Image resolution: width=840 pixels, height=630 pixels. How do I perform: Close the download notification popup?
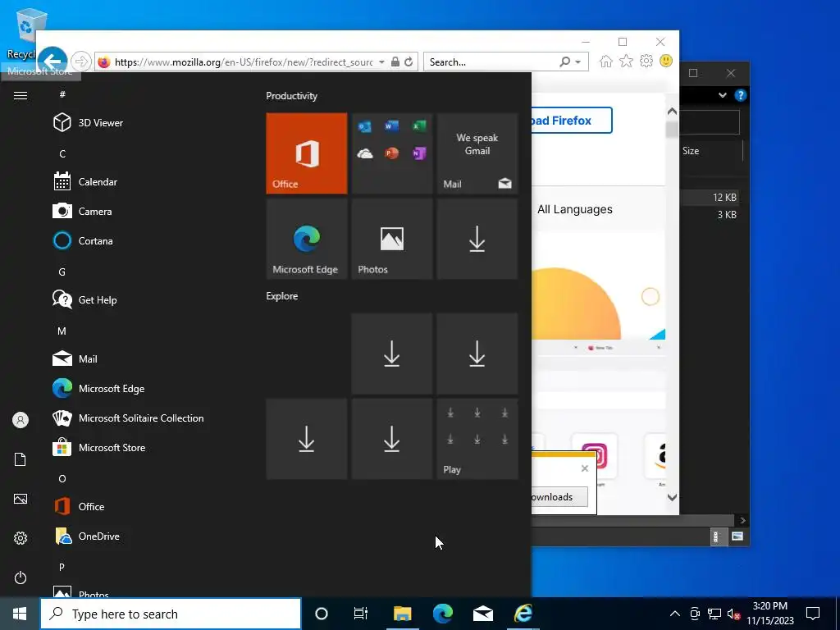coord(584,468)
